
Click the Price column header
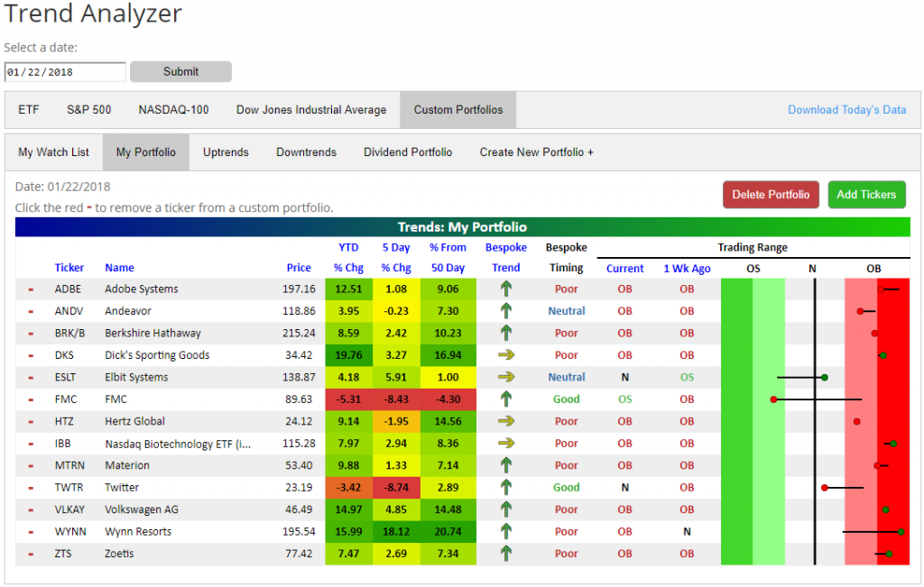[x=299, y=268]
